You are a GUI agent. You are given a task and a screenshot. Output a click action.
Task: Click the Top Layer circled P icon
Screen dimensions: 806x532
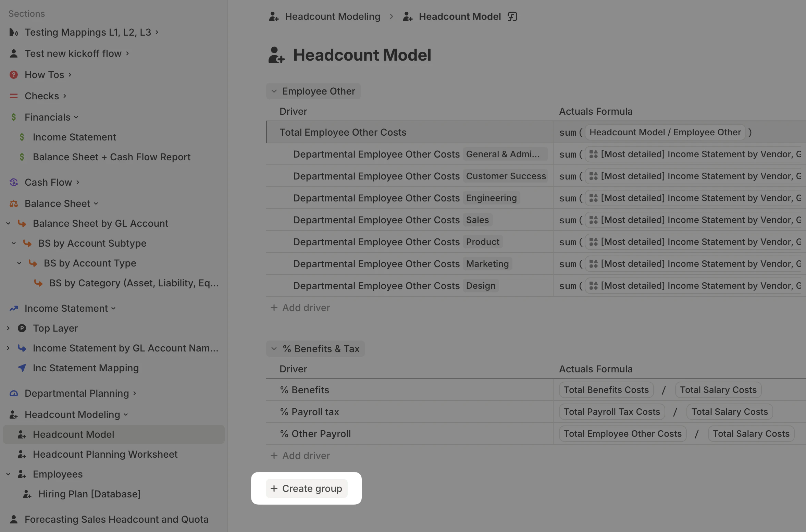pos(22,328)
